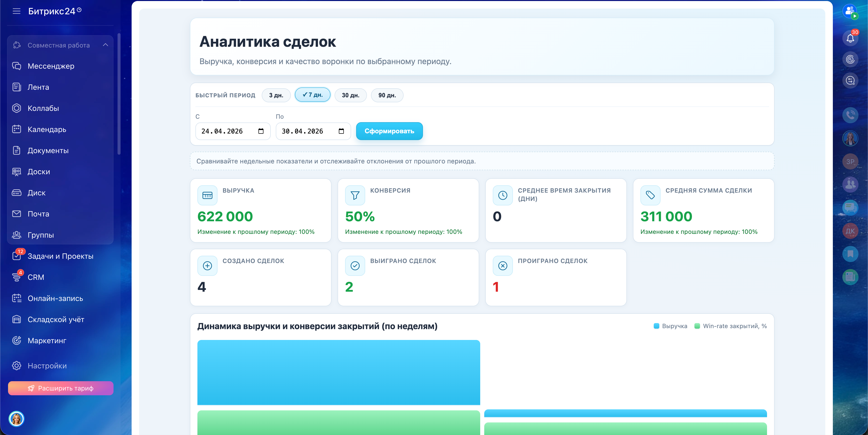Select the 3 дн. quick period
This screenshot has width=868, height=435.
click(x=276, y=95)
